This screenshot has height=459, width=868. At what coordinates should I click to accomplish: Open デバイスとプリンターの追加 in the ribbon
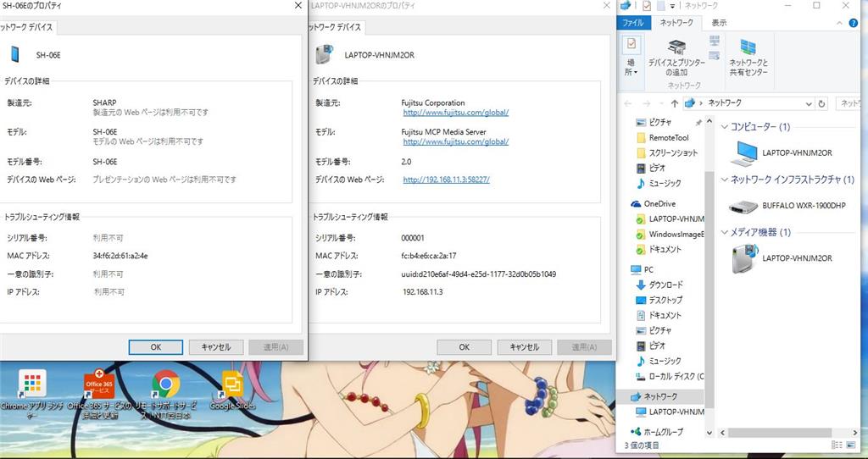pyautogui.click(x=676, y=58)
